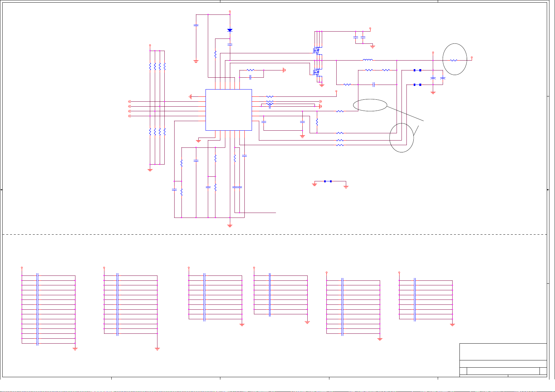Screen dimensions: 555x392
Task: Click the sideways ground symbol left of the IC
Action: coord(190,96)
